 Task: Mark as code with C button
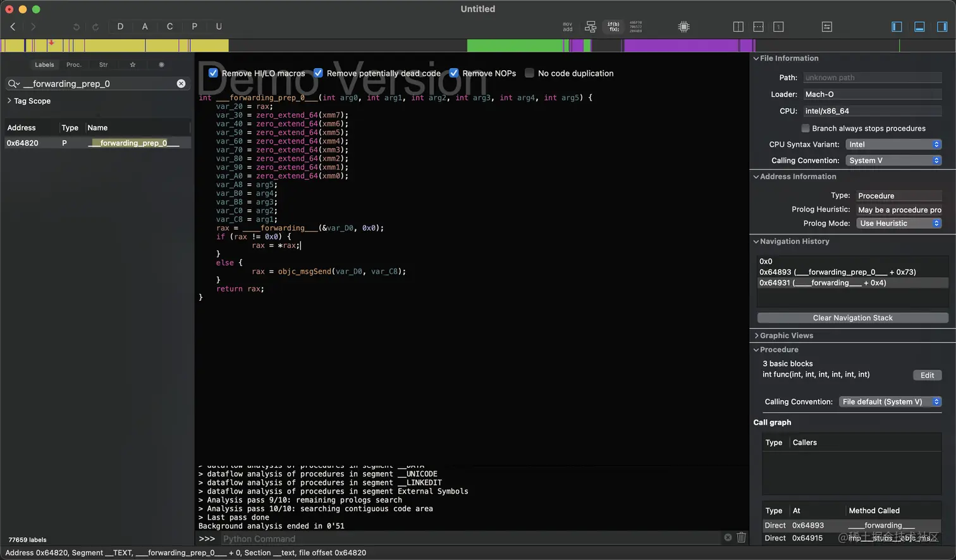click(x=169, y=27)
